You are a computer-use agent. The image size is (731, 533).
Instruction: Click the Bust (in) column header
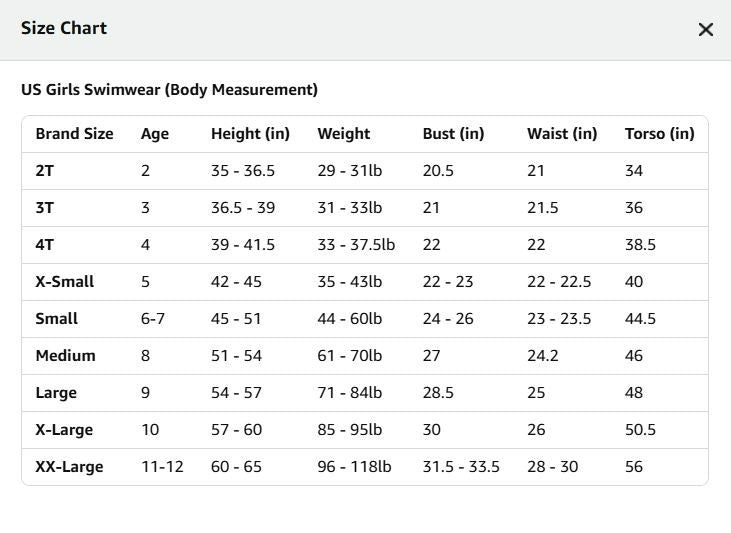[453, 134]
